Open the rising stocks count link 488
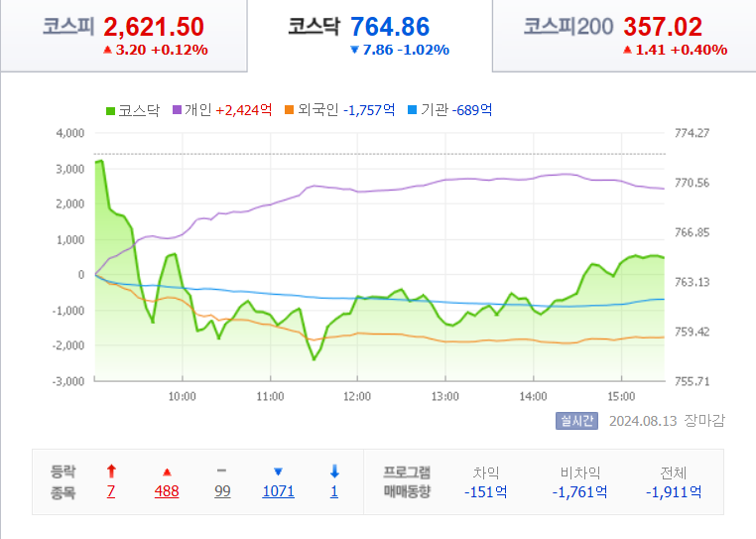Screen dimensions: 756x539 (167, 491)
